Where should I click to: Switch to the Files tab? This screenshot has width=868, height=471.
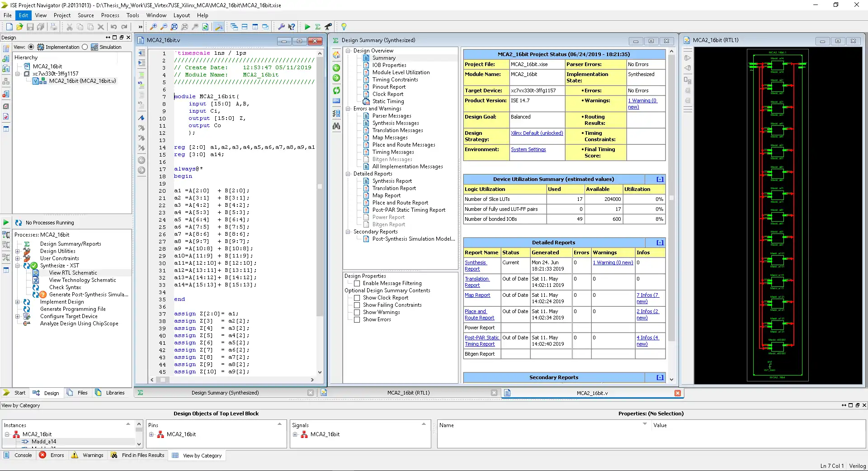point(77,393)
